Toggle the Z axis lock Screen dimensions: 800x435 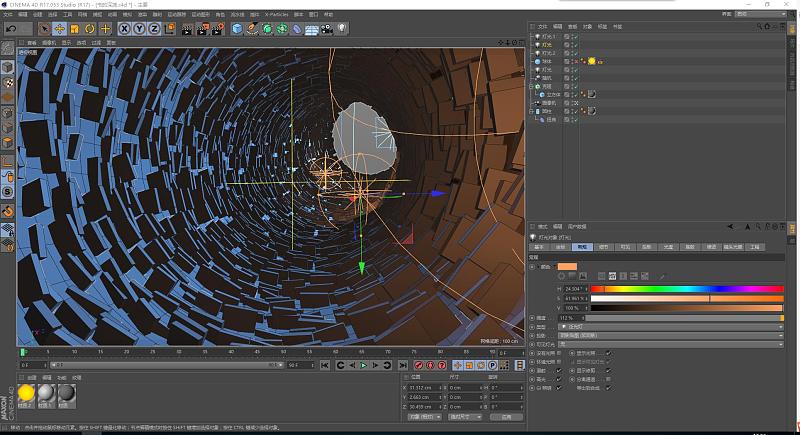pyautogui.click(x=153, y=29)
